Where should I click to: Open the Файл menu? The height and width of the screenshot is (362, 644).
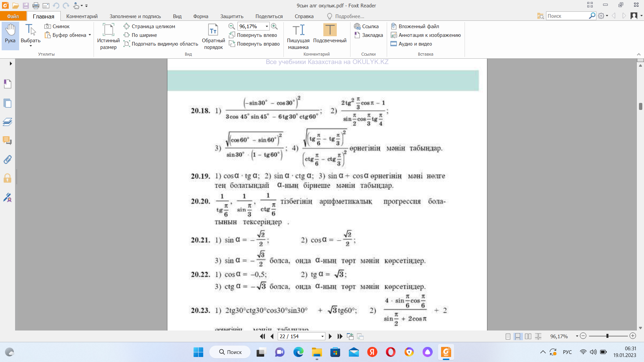click(13, 16)
